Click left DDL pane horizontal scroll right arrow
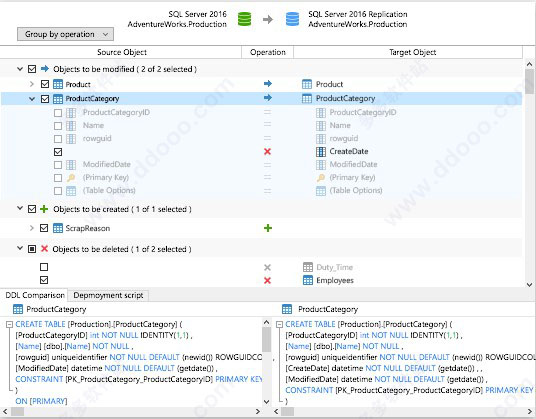536x419 pixels. point(258,411)
